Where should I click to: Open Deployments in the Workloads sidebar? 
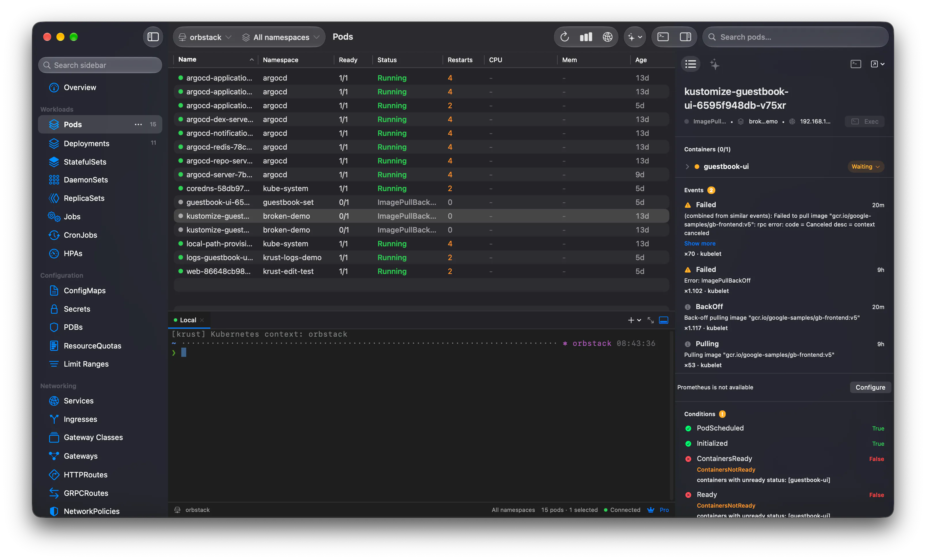coord(86,144)
